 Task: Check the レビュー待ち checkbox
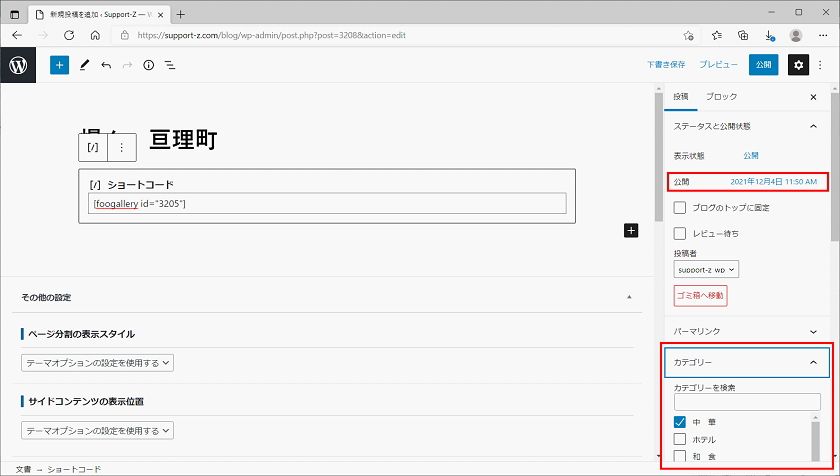pos(680,234)
